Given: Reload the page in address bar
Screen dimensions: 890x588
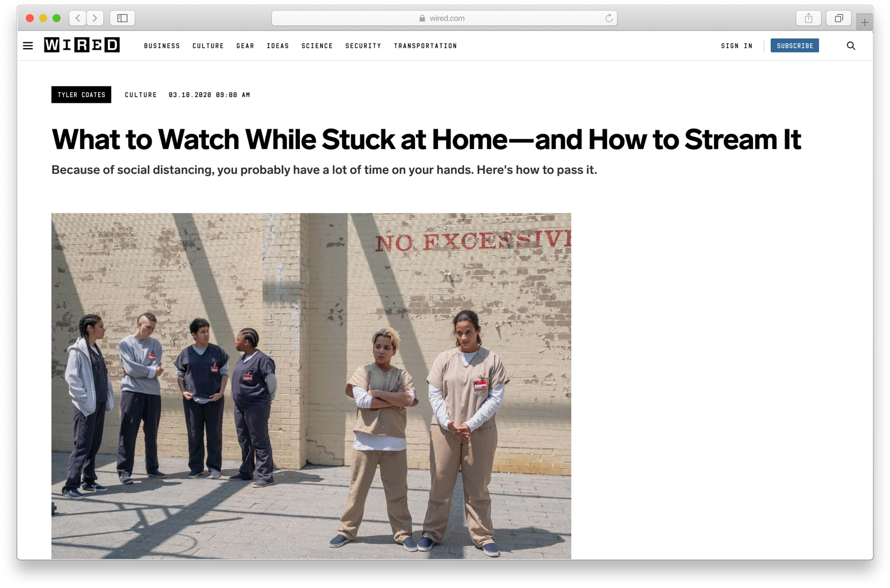Looking at the screenshot, I should 609,18.
